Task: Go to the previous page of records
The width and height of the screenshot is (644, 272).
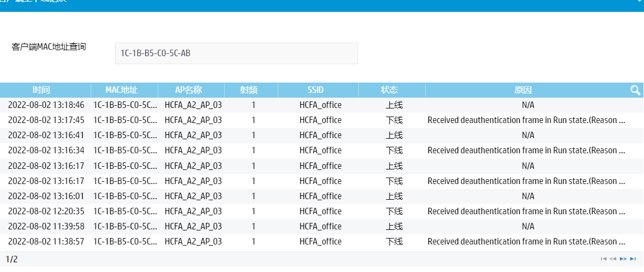Action: [613, 259]
